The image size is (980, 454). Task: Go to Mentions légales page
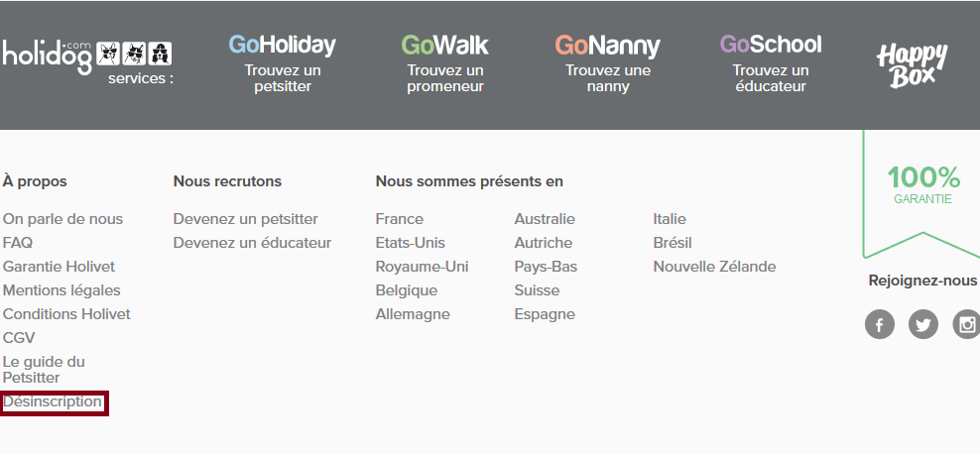[x=61, y=290]
